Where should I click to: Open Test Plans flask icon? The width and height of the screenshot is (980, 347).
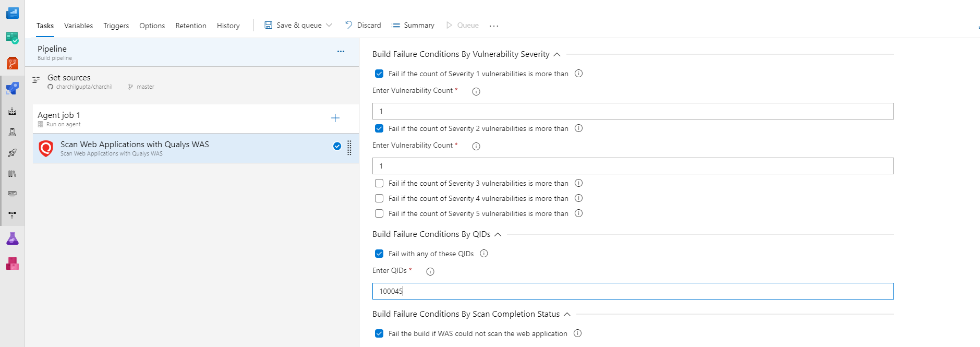click(x=12, y=239)
